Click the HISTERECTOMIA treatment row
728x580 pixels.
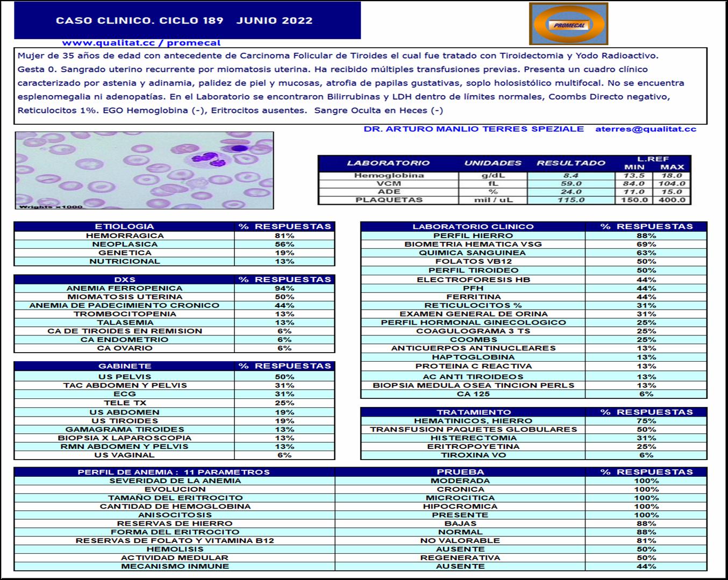pyautogui.click(x=534, y=438)
